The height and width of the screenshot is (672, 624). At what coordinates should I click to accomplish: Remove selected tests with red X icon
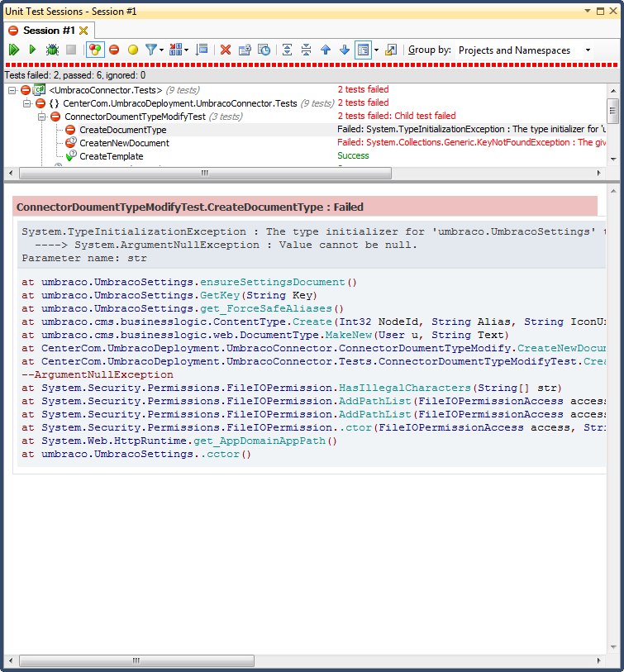point(226,50)
